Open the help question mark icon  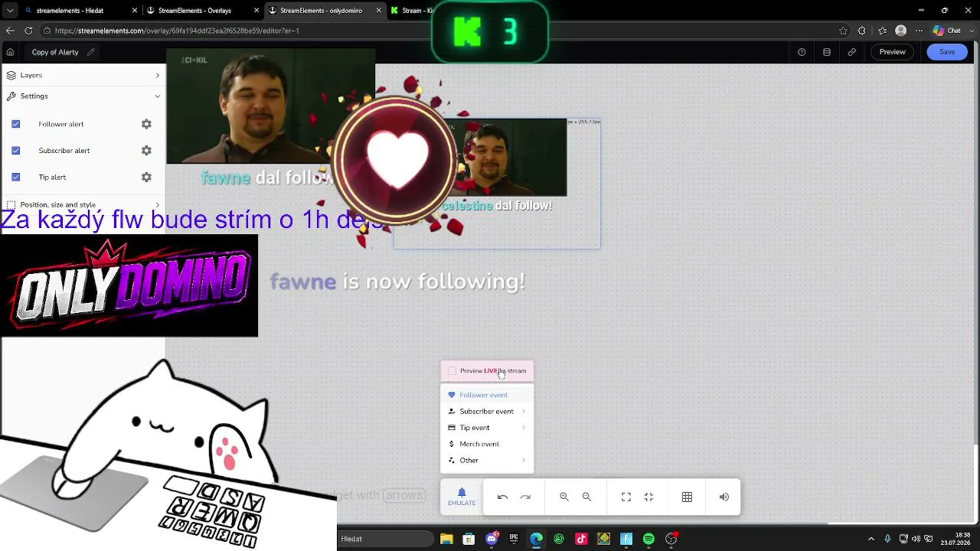click(802, 52)
